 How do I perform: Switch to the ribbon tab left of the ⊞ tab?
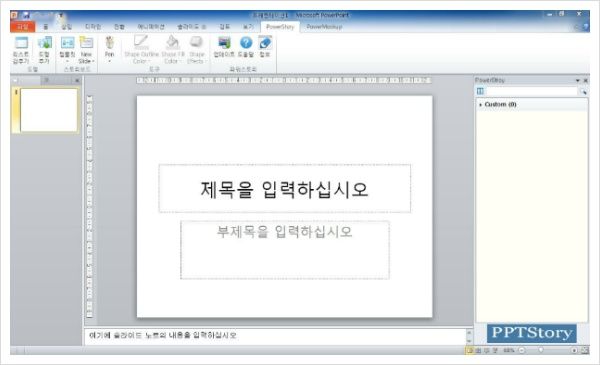click(x=151, y=27)
